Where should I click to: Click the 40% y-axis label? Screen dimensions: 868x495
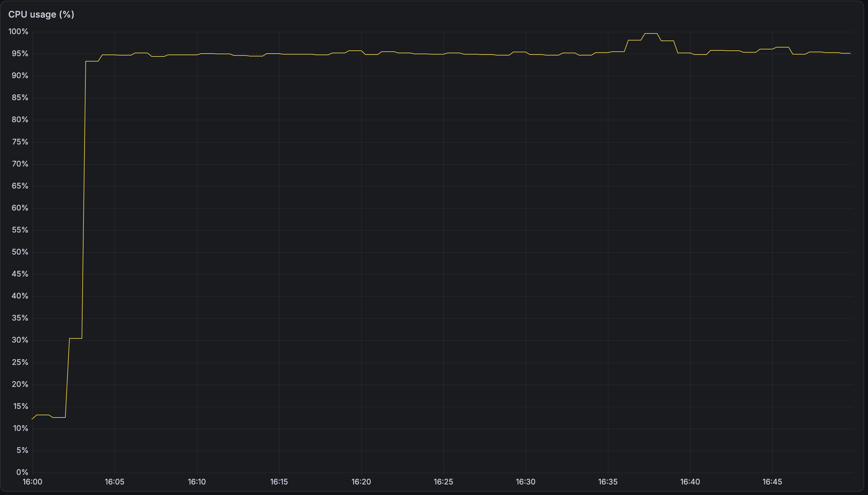(20, 296)
